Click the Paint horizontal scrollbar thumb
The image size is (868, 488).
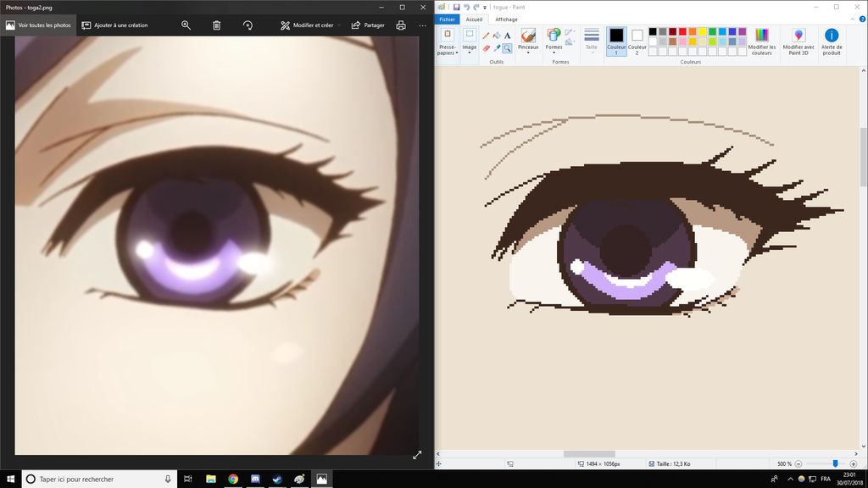(x=589, y=454)
